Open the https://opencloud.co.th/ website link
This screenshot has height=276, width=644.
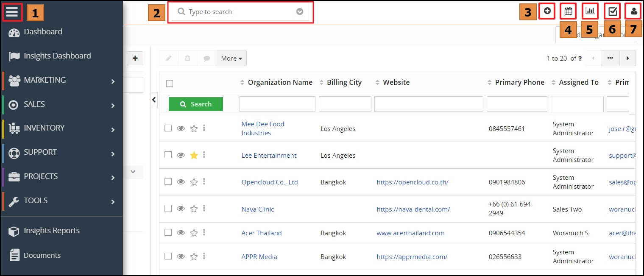413,182
